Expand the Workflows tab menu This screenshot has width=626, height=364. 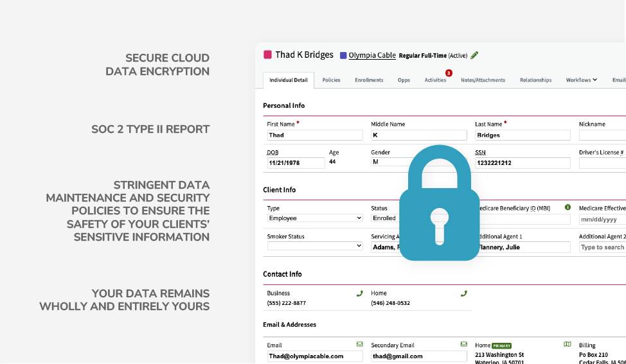(x=581, y=80)
